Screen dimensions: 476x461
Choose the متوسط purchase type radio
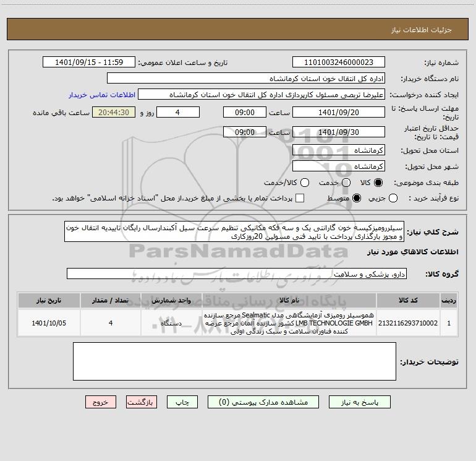pyautogui.click(x=357, y=198)
